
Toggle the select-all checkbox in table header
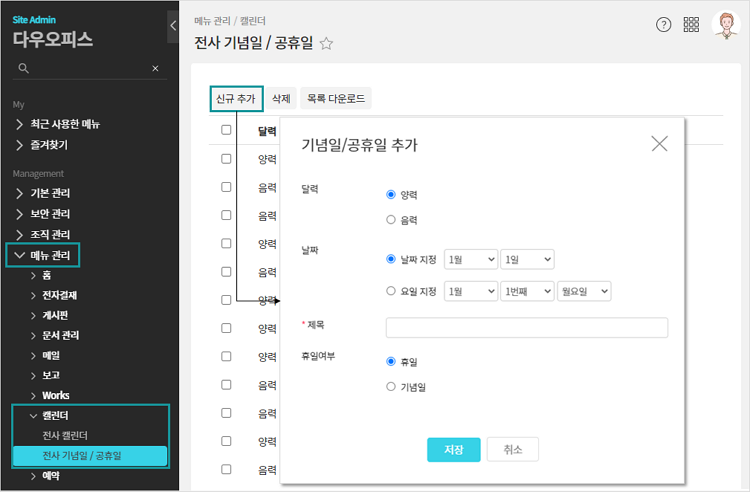coord(226,130)
